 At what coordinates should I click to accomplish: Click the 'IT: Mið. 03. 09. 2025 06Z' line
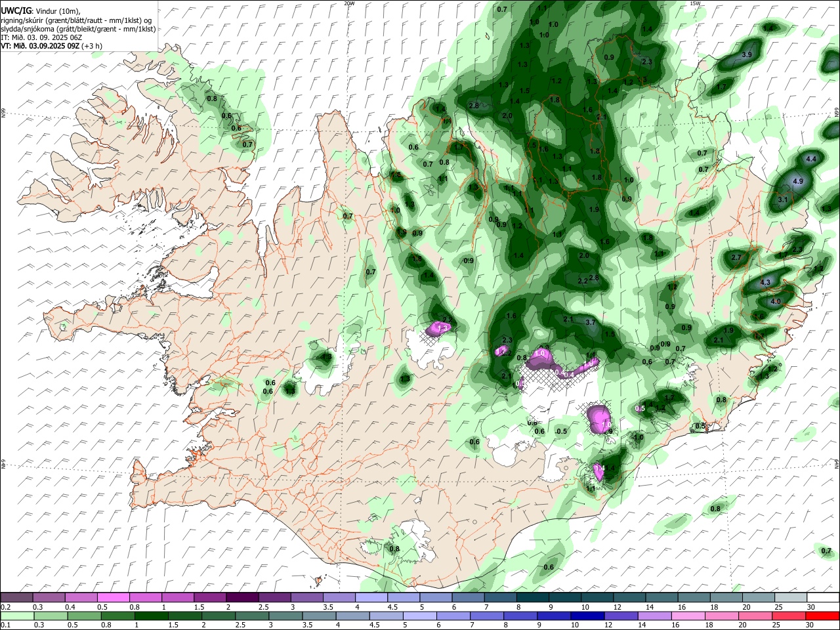pos(41,37)
